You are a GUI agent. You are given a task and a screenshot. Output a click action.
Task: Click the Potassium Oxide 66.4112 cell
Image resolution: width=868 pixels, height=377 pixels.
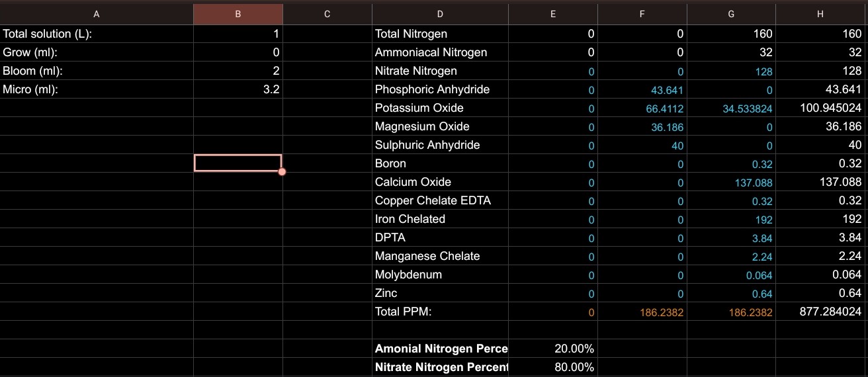tap(642, 108)
